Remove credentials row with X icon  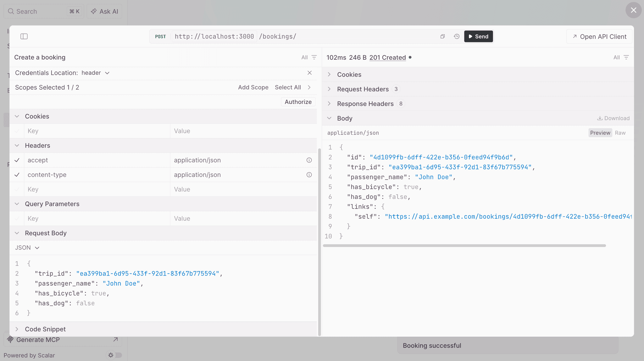309,73
